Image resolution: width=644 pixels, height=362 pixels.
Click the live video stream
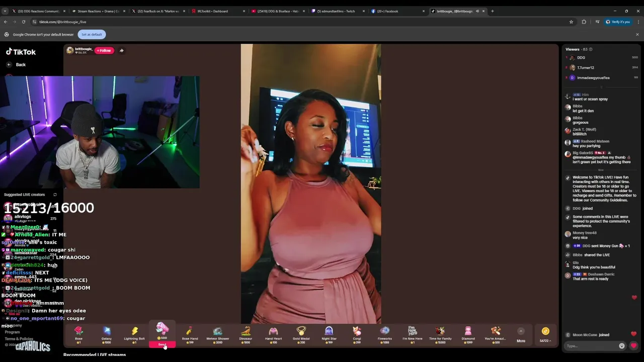coord(311,184)
